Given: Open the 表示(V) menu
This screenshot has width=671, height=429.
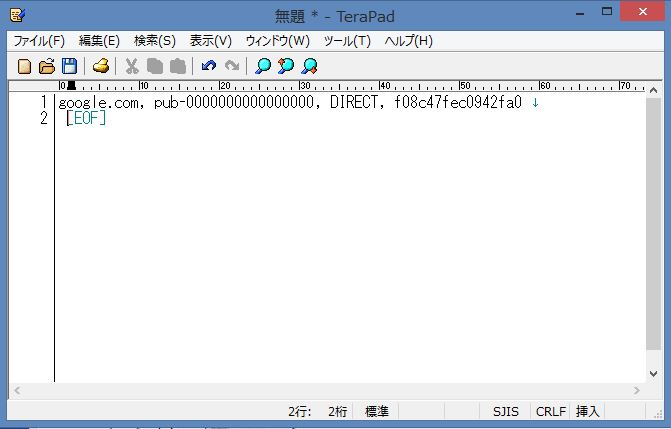Looking at the screenshot, I should click(211, 41).
